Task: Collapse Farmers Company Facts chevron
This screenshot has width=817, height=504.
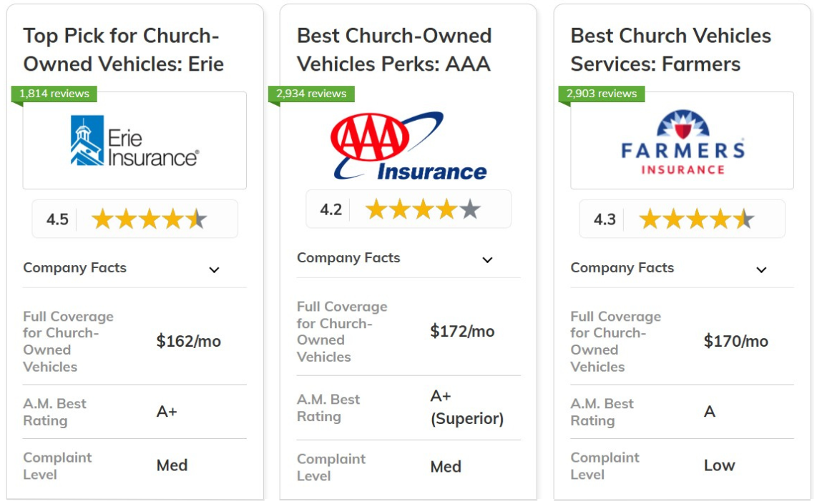Action: pos(761,270)
